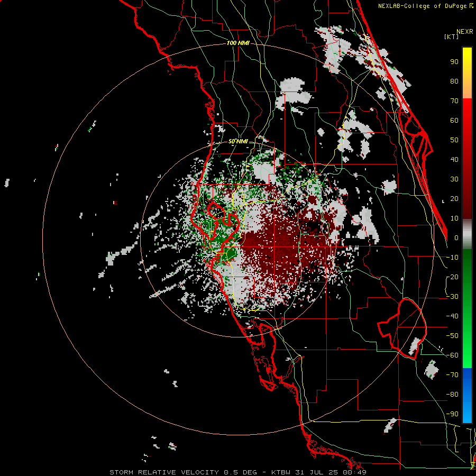Viewport: 476px width, 476px height.
Task: Click the -10 knot scale label
Action: click(x=452, y=258)
